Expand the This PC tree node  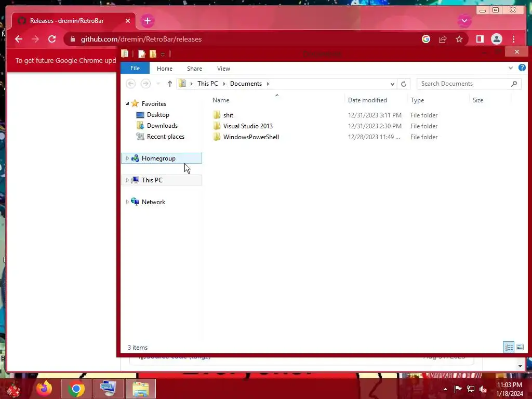coord(127,180)
